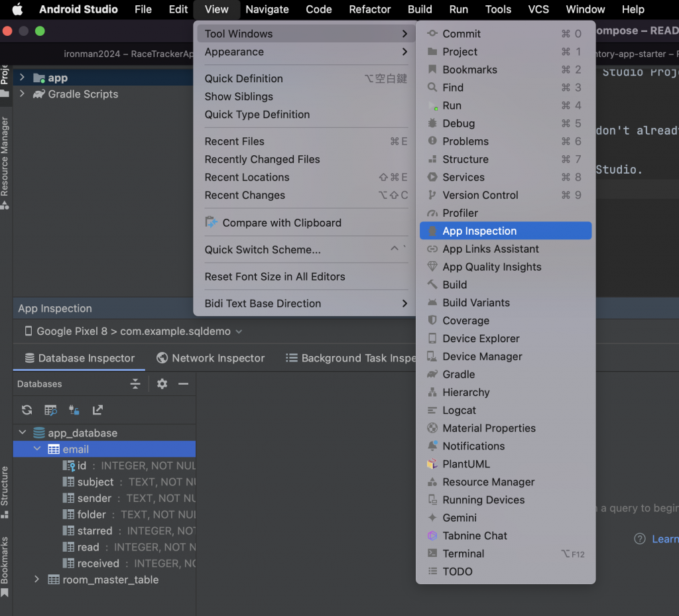This screenshot has height=616, width=679.
Task: Expand Gradle Scripts in Project tree
Action: [x=22, y=93]
